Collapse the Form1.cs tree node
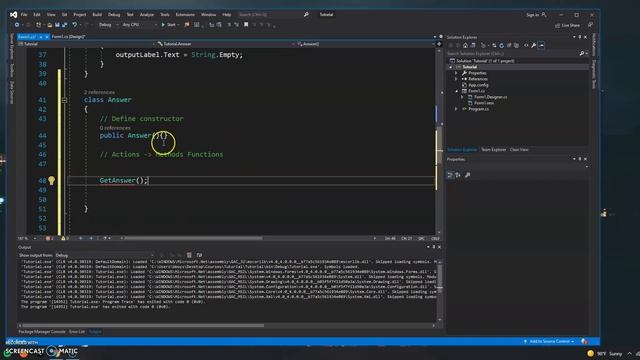640x360 pixels. tap(456, 91)
